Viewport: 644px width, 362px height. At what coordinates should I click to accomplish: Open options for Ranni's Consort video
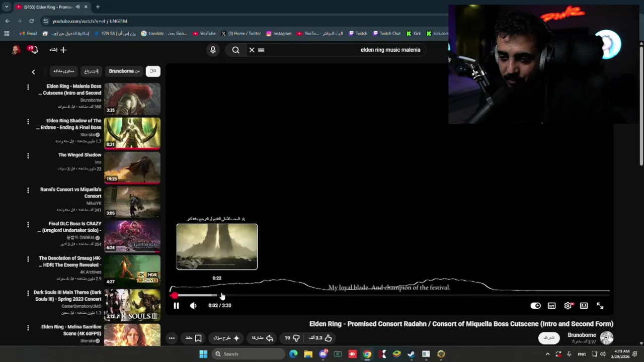[x=28, y=191]
